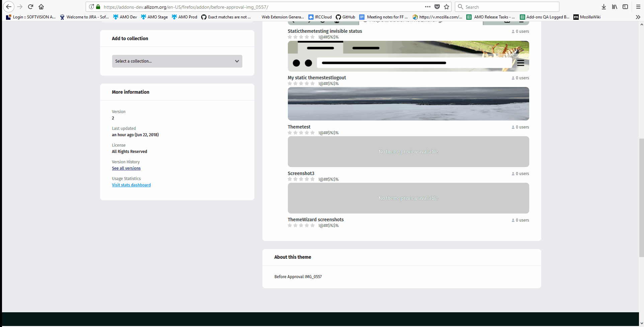
Task: Click the See all versions link
Action: pyautogui.click(x=126, y=168)
